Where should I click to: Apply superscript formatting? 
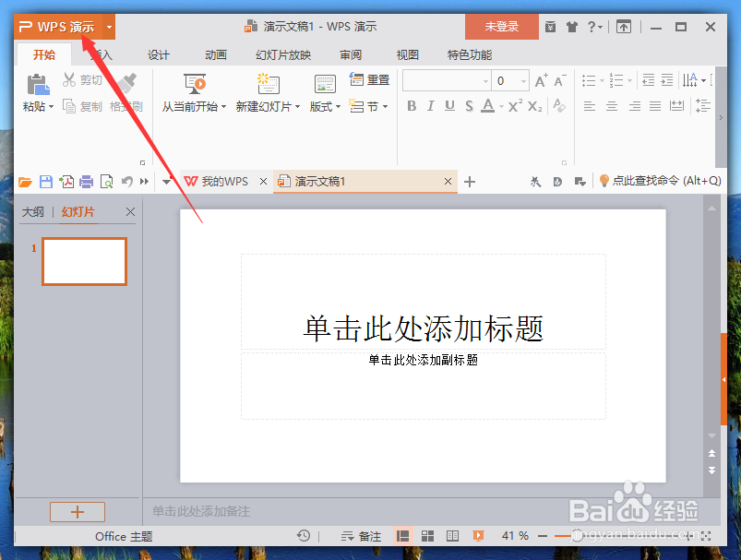(513, 107)
